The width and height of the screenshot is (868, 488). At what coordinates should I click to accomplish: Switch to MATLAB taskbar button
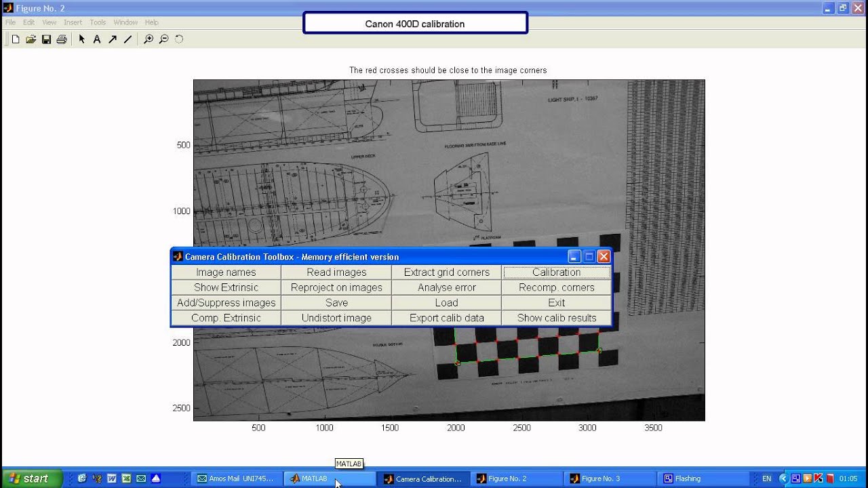329,479
